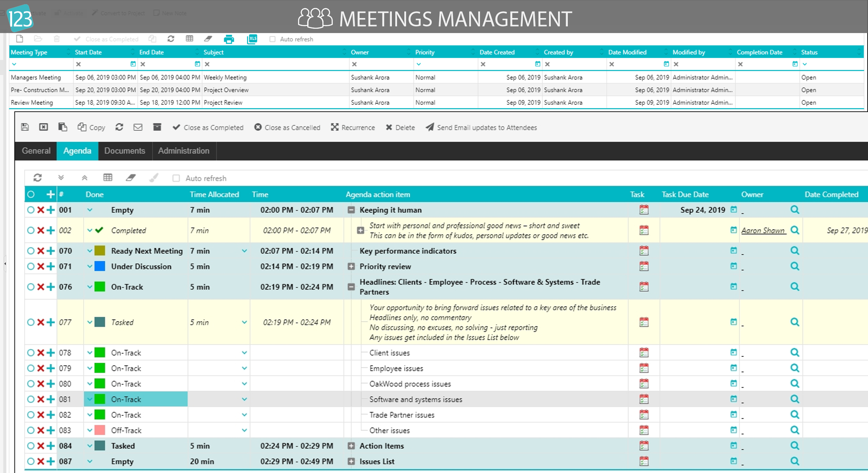Open Priority filter dropdown in meetings grid
This screenshot has height=473, width=868.
(x=419, y=64)
